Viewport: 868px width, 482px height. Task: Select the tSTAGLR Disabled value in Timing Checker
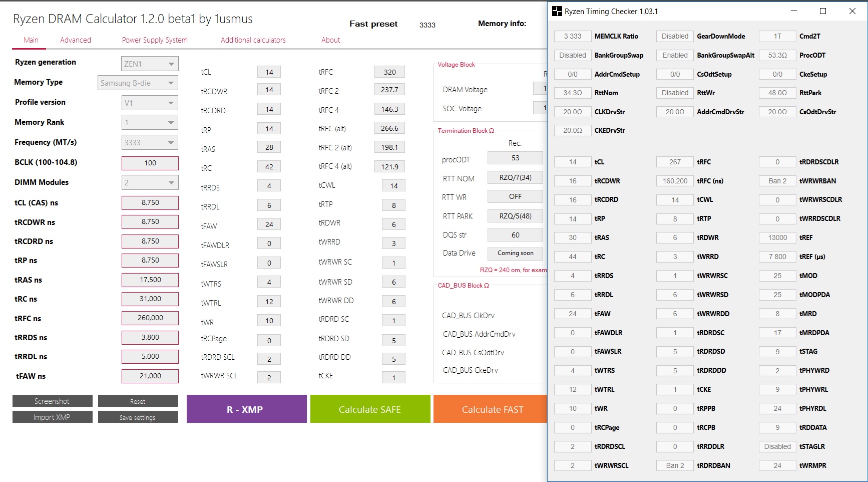click(777, 446)
